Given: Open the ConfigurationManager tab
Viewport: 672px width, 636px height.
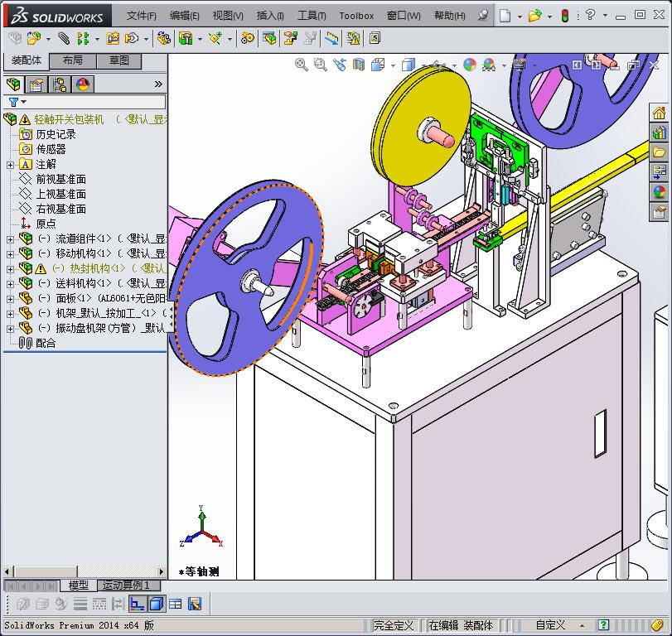Looking at the screenshot, I should 60,84.
